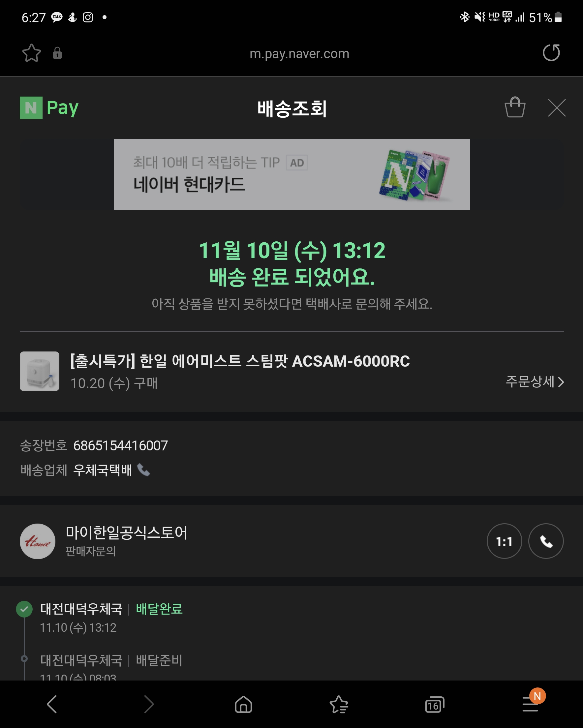Open 마이한일공식스토어 seller logo

[x=38, y=541]
